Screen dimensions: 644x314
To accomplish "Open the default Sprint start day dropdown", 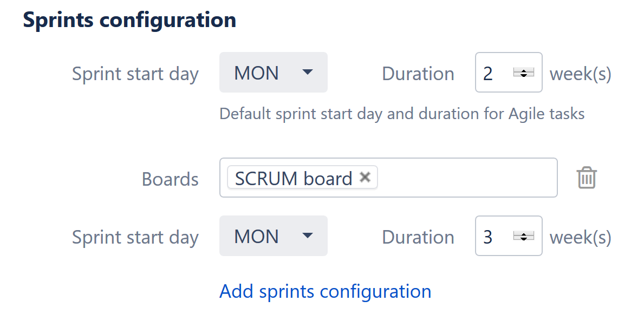I will (274, 73).
